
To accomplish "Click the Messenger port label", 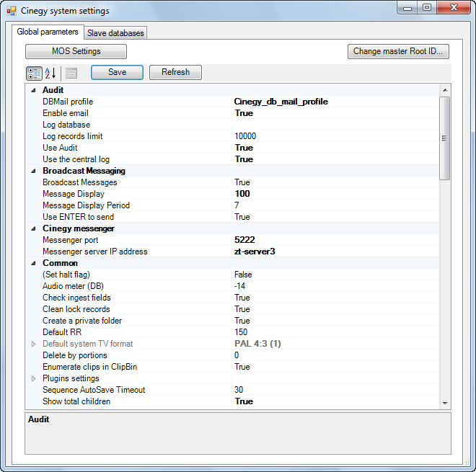I will (x=71, y=240).
